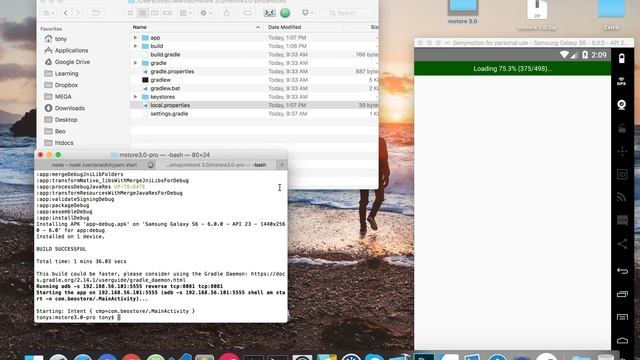640x360 pixels.
Task: Click the Finder share button
Action: point(227,13)
